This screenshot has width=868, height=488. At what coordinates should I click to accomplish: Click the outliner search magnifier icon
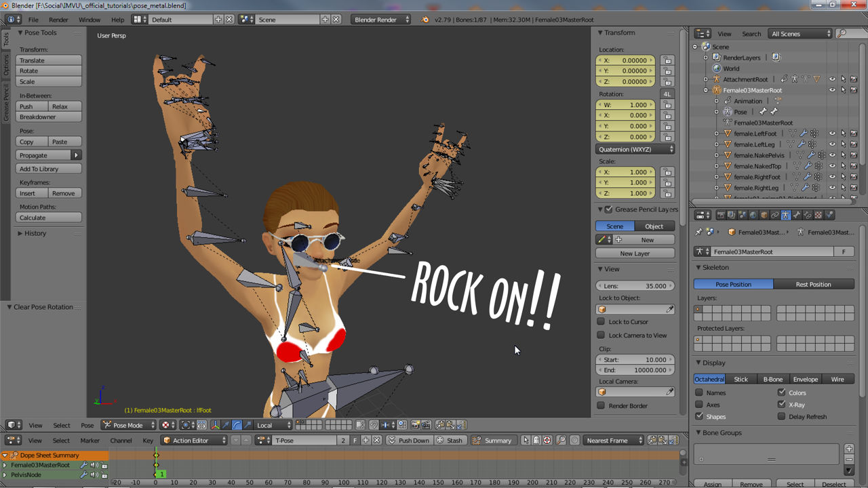coord(842,33)
